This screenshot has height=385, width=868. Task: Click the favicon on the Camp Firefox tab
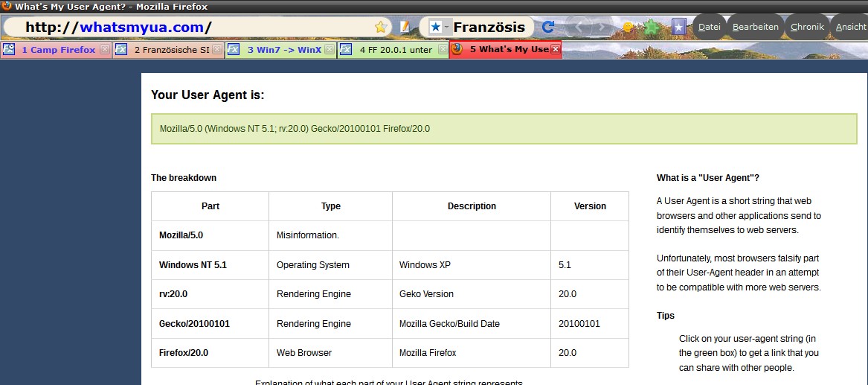pos(8,50)
